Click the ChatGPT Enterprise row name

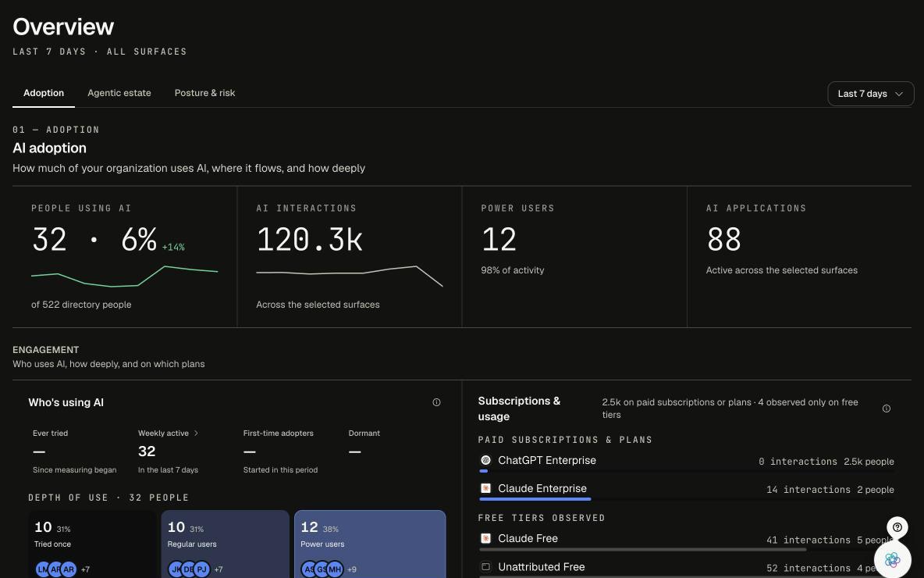click(547, 460)
